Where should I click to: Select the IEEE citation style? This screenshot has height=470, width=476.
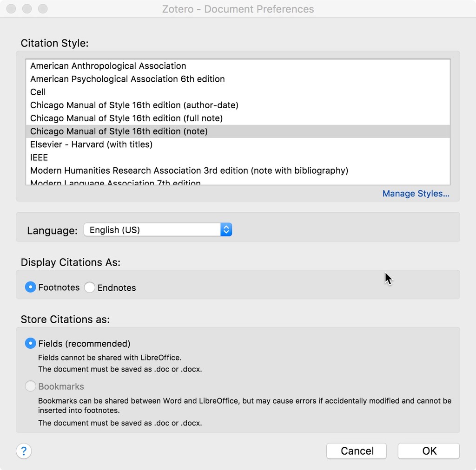pos(39,157)
